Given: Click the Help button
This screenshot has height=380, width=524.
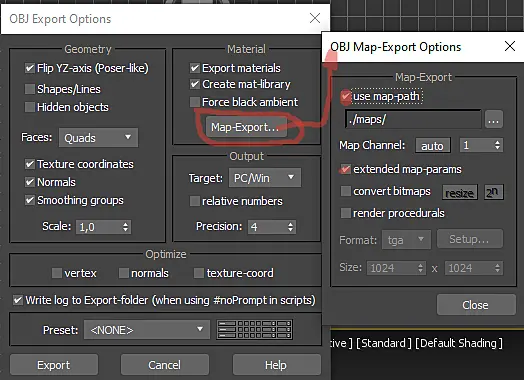Looking at the screenshot, I should click(277, 365).
